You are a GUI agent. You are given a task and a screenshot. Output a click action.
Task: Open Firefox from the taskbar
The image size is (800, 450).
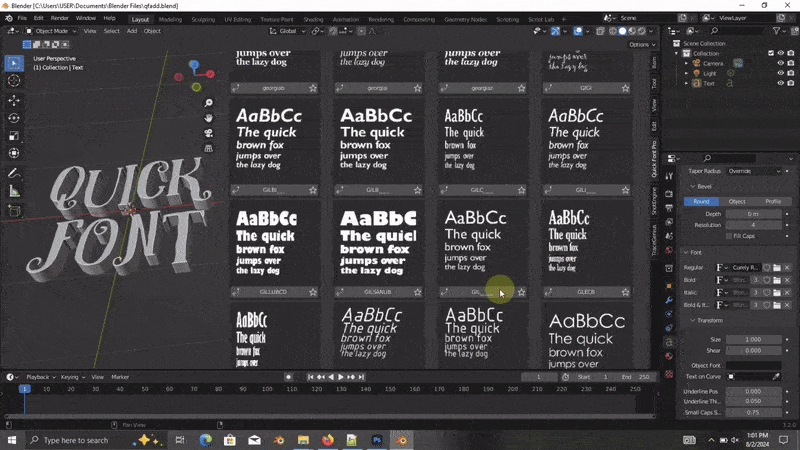click(x=328, y=440)
